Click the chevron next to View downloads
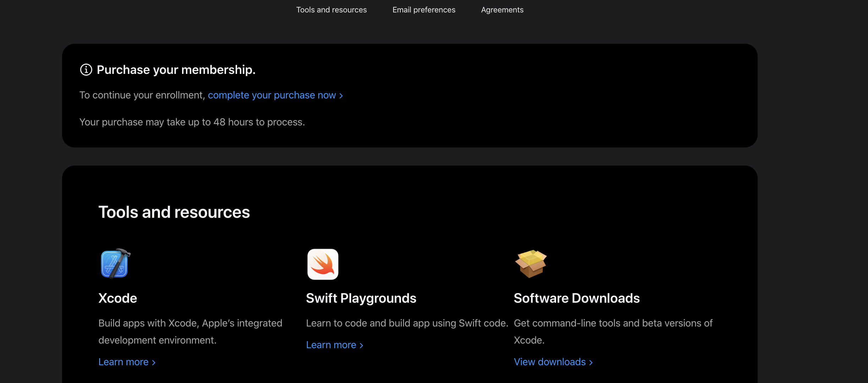Image resolution: width=868 pixels, height=383 pixels. coord(591,362)
